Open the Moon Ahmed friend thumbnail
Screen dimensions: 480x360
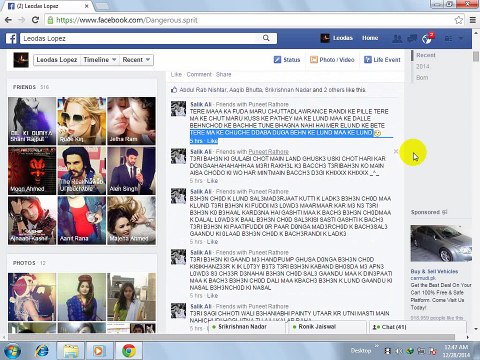(32, 171)
